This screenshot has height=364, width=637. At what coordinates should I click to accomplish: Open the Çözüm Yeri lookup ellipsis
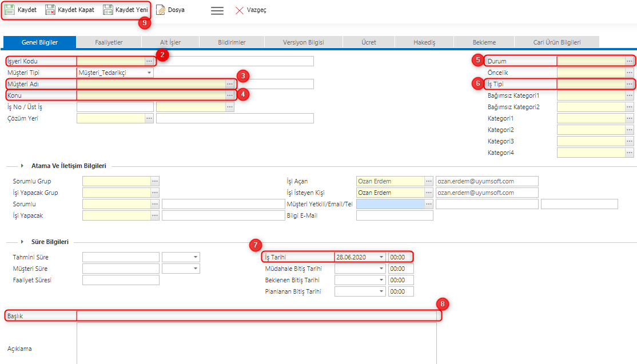150,118
